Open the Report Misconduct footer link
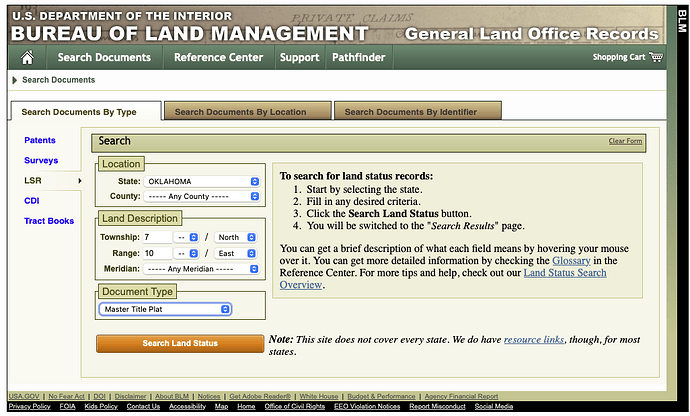 click(x=437, y=407)
